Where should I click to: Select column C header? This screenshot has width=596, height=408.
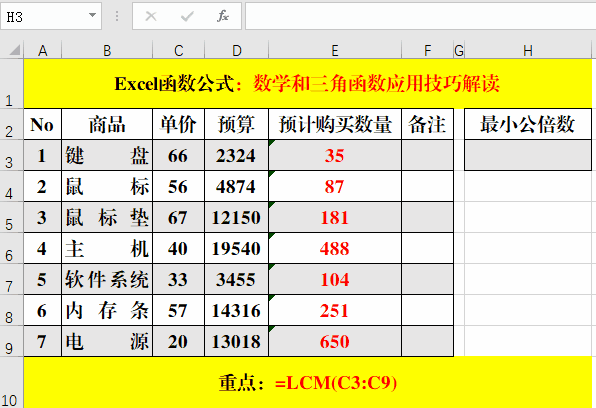(x=179, y=50)
